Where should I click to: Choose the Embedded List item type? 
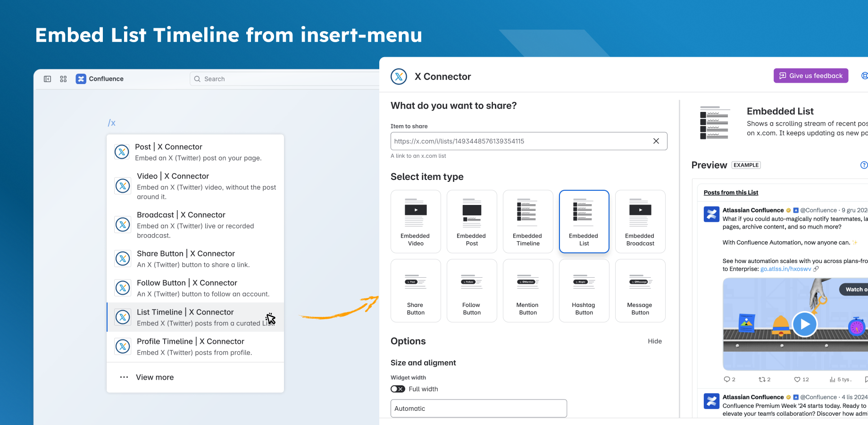pos(584,221)
